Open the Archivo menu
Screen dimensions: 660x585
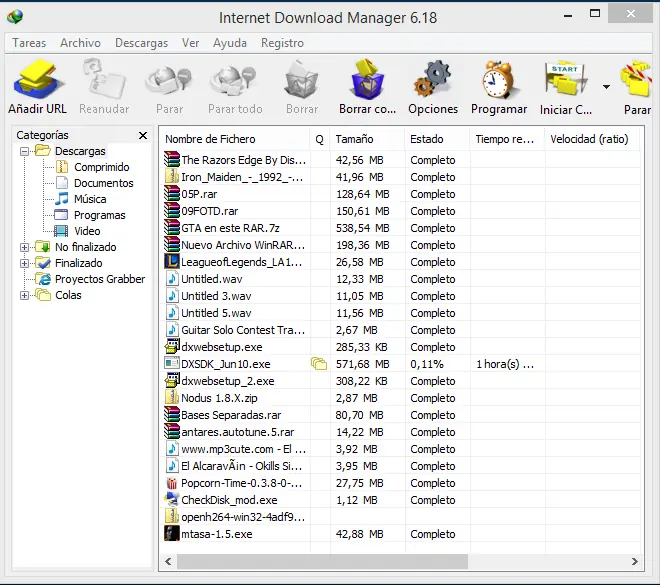(80, 43)
